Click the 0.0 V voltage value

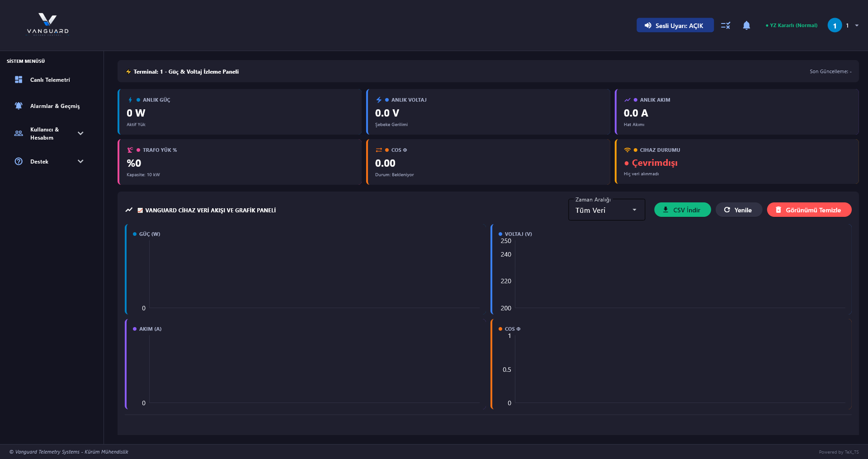pos(387,113)
